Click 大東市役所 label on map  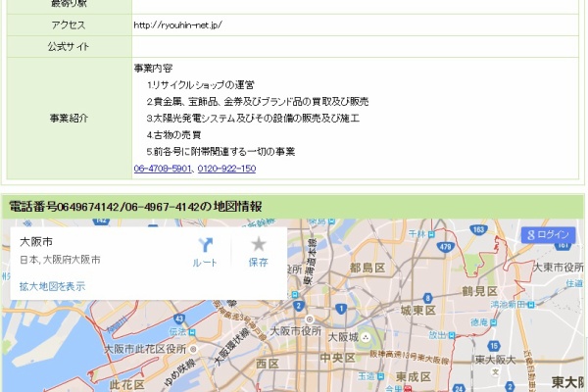coord(558,268)
